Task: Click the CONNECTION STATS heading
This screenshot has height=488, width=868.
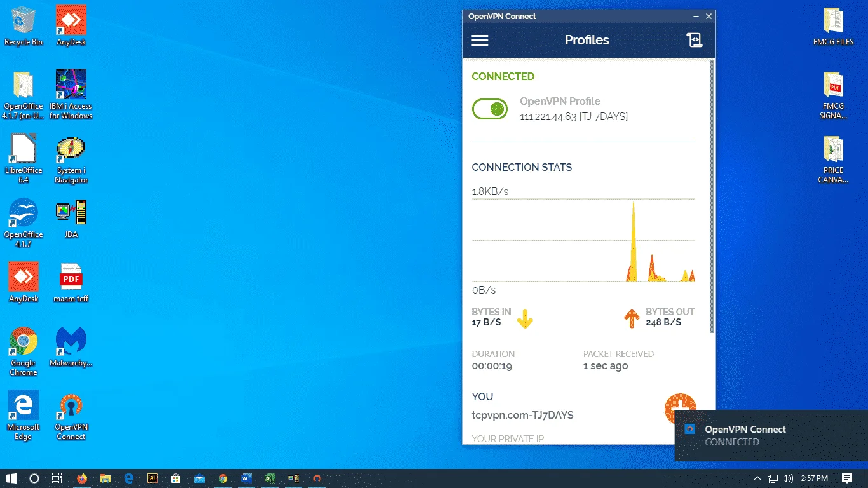Action: (x=522, y=168)
